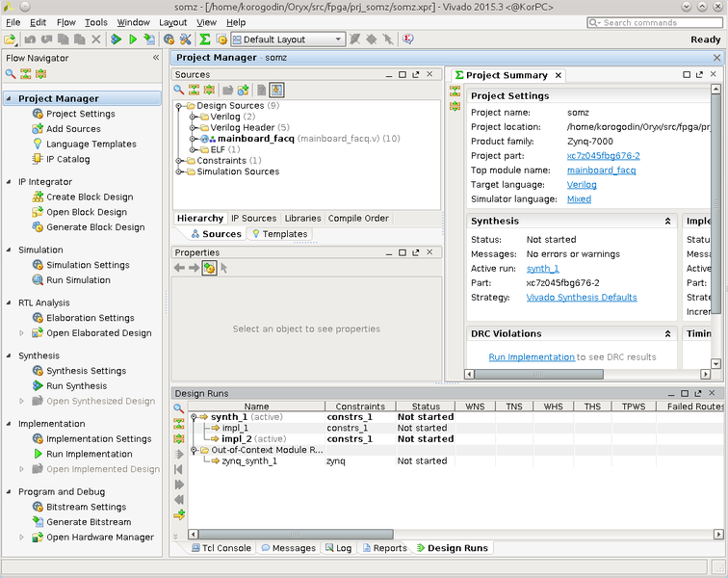Click the Add Sources icon in Sources toolbar
728x578 pixels.
tap(245, 90)
